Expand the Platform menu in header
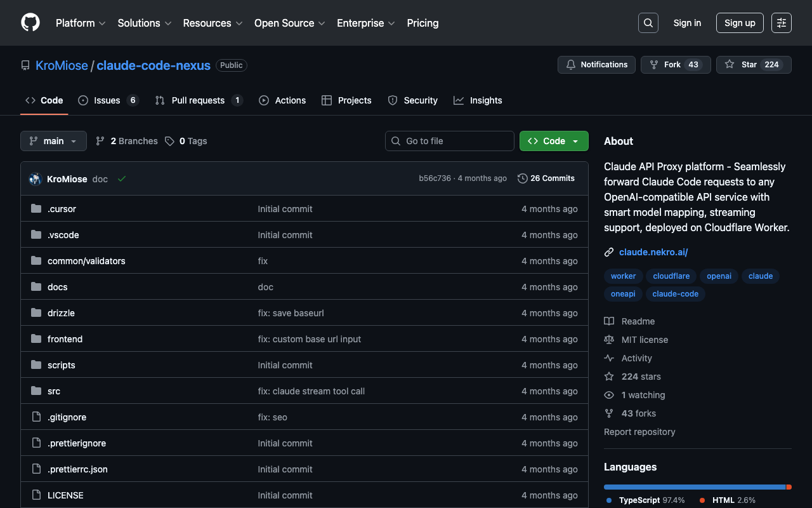The image size is (812, 508). [x=81, y=23]
